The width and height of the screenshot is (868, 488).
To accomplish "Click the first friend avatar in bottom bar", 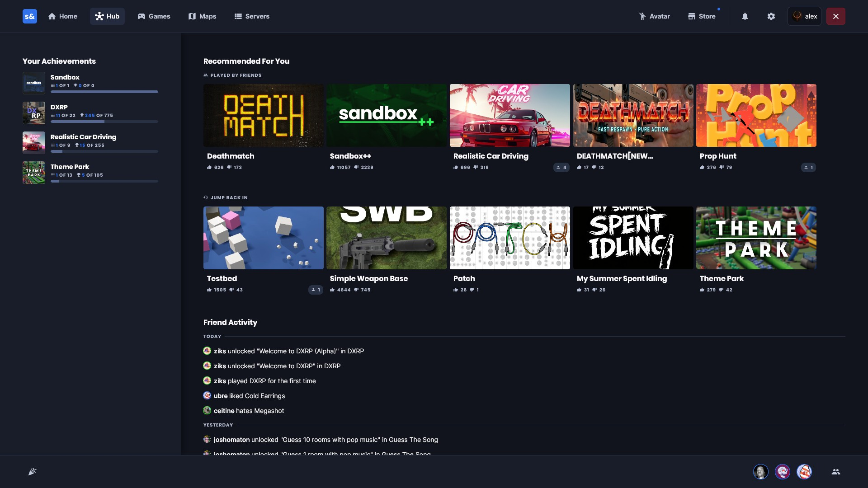I will pos(760,472).
